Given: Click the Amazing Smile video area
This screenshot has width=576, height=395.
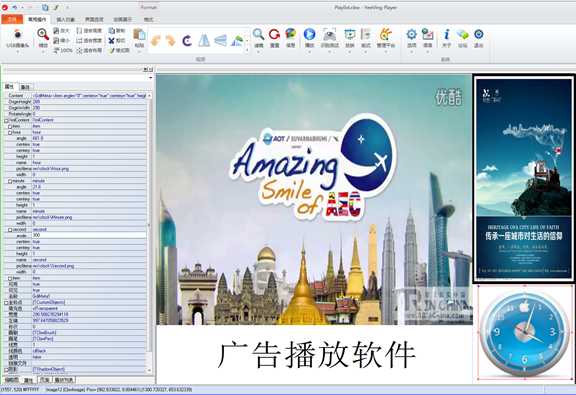Looking at the screenshot, I should click(314, 200).
